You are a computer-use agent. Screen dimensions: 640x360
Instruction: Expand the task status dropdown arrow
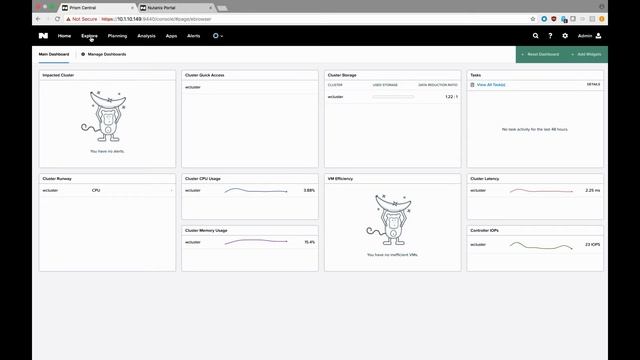(x=222, y=36)
